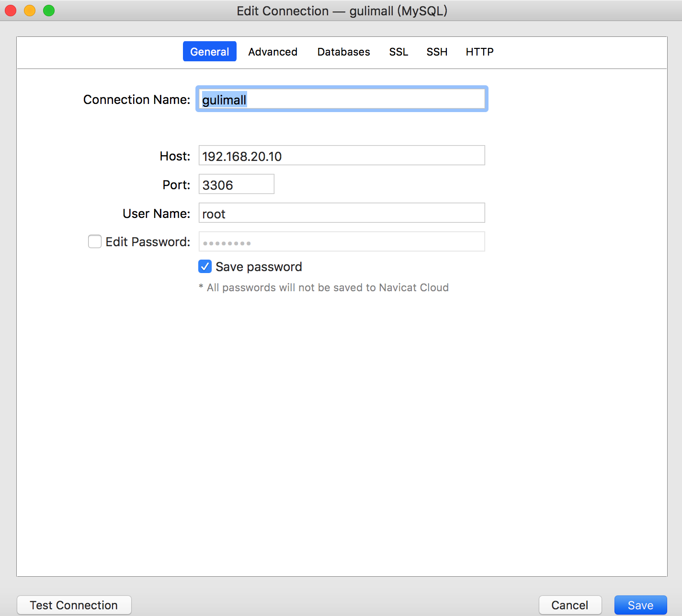Disable the Save password option
Viewport: 682px width, 616px height.
pyautogui.click(x=205, y=266)
